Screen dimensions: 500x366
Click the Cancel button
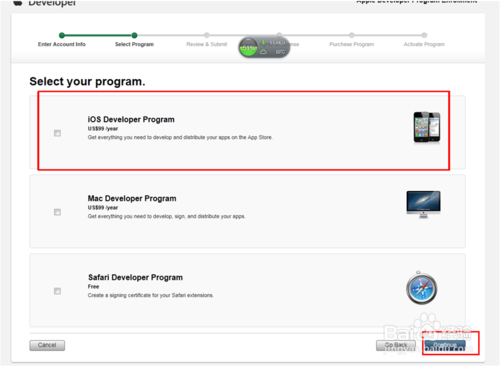pos(47,345)
